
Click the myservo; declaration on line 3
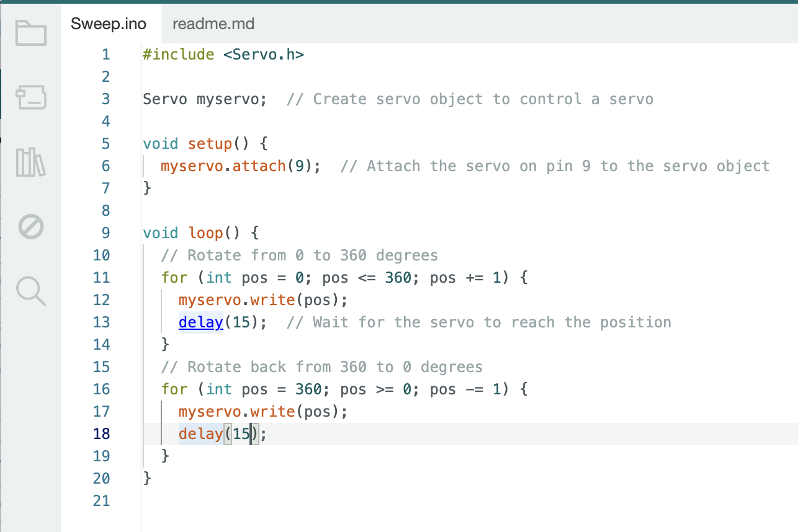point(232,99)
